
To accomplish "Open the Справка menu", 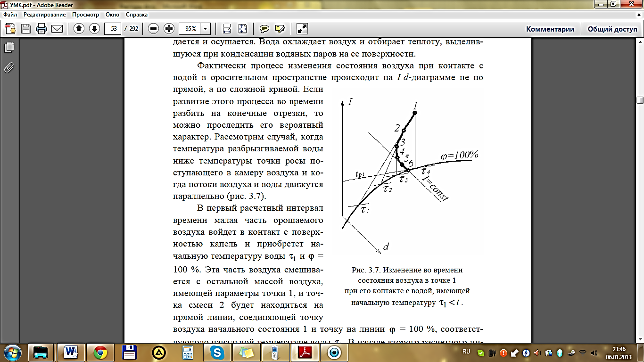I will [137, 15].
